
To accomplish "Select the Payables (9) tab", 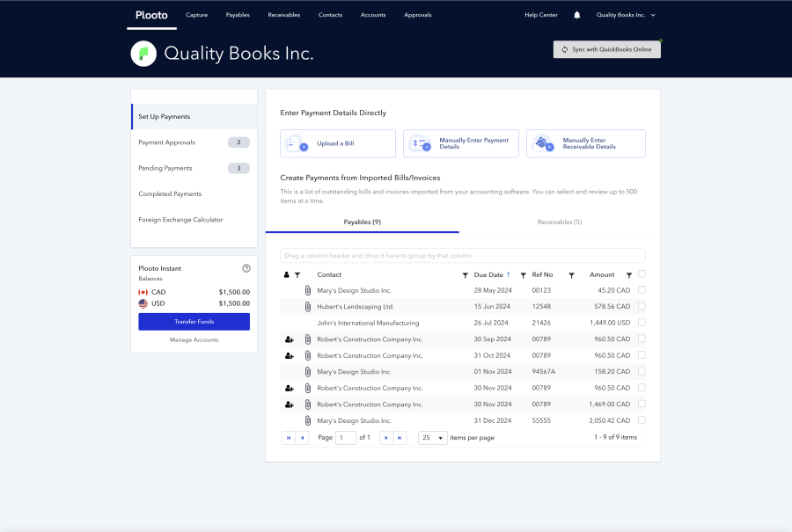I will [x=363, y=222].
